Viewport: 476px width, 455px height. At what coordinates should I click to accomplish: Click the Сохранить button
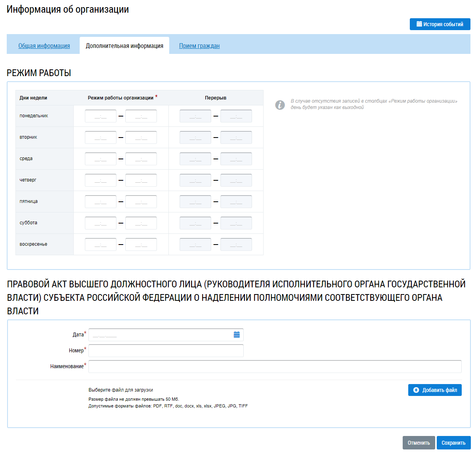pyautogui.click(x=453, y=443)
